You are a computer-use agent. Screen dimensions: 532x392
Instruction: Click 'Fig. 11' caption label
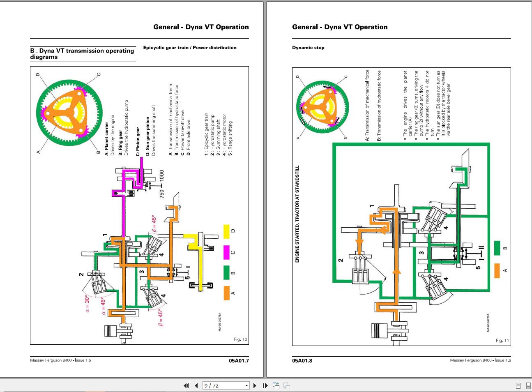[x=502, y=340]
